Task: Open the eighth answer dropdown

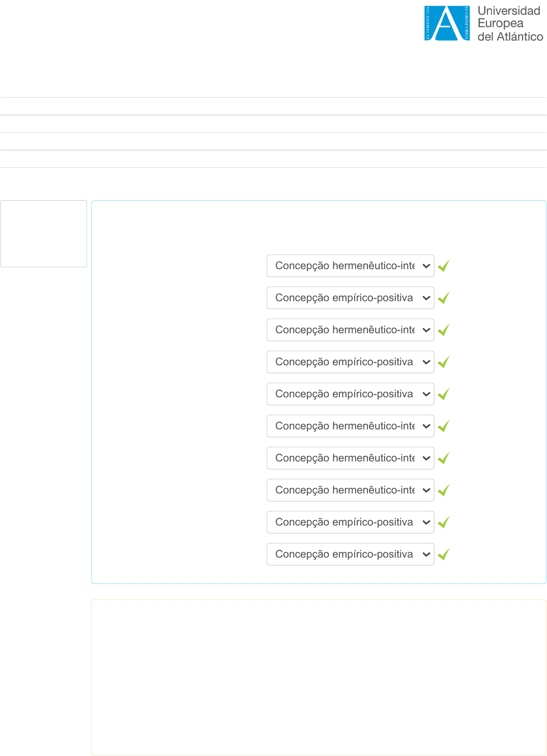Action: pos(350,490)
